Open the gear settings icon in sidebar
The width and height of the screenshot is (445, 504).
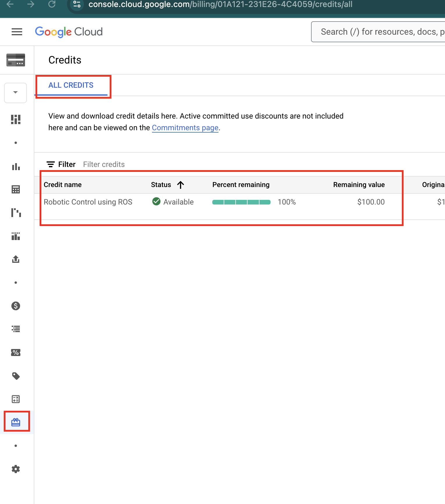(x=16, y=469)
